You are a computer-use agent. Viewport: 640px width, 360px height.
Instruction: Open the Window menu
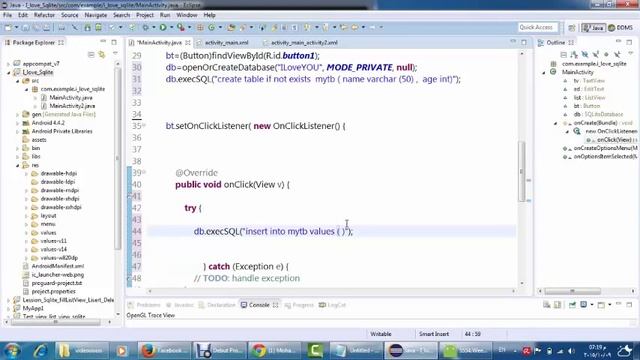coord(187,15)
